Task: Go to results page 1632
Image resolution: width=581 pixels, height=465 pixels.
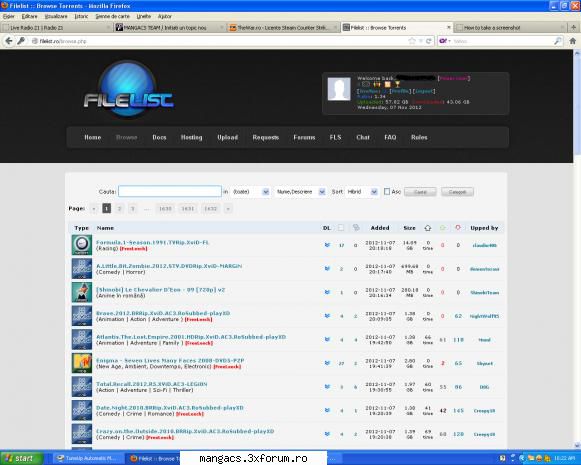Action: 210,209
